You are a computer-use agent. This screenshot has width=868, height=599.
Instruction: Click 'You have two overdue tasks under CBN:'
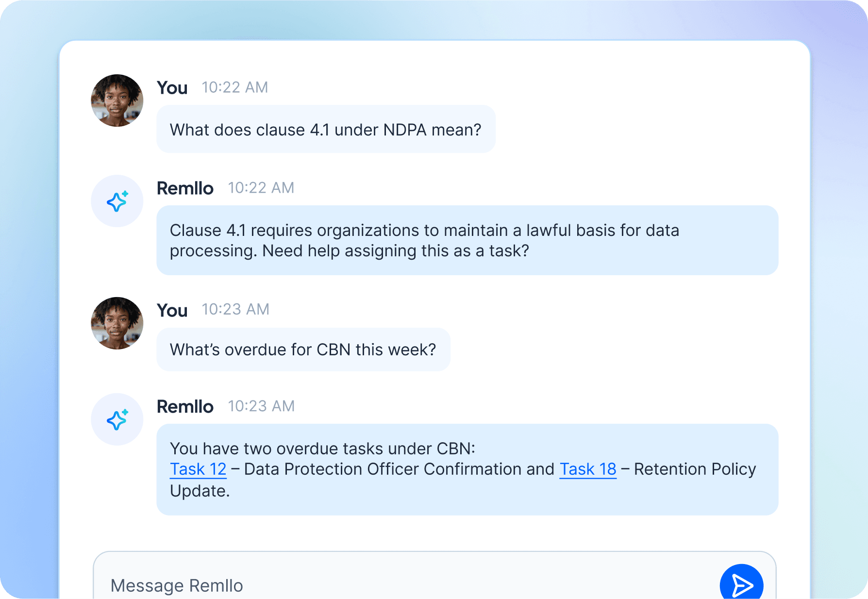[322, 449]
